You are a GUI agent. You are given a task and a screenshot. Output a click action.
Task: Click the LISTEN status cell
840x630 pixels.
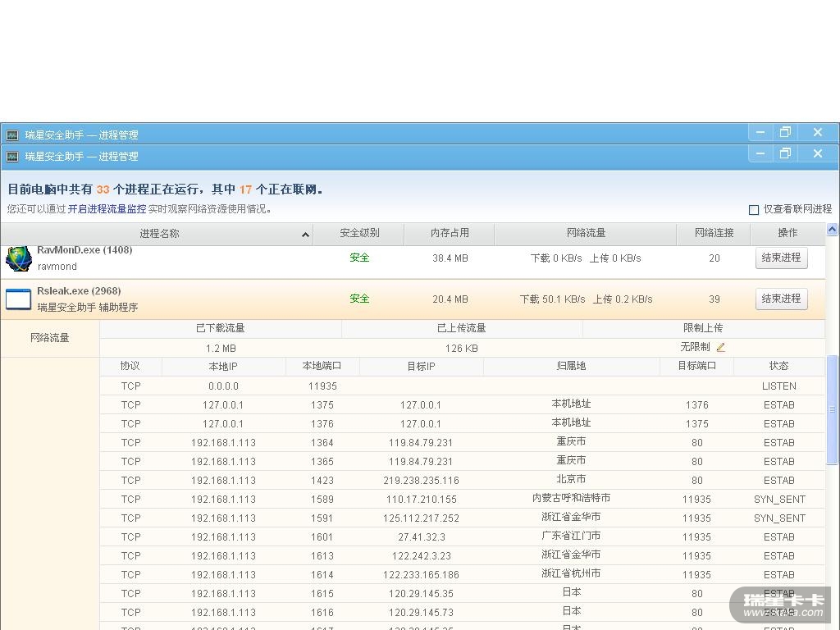point(779,386)
